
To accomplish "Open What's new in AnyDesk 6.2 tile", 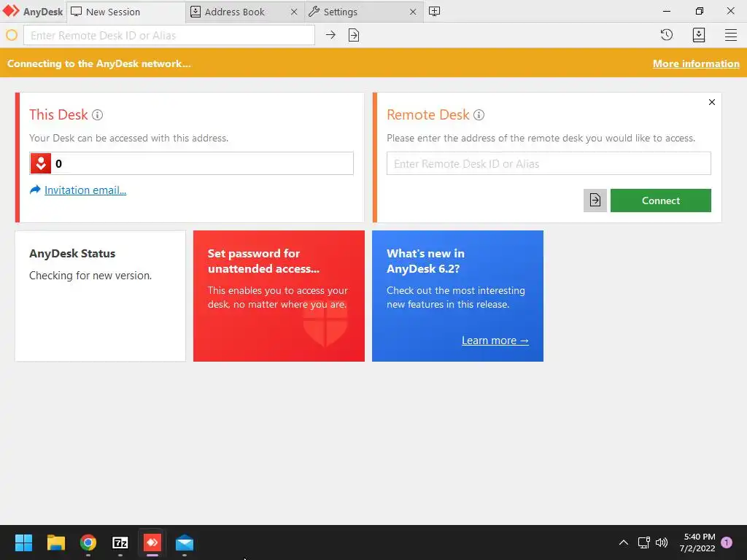I will (457, 296).
